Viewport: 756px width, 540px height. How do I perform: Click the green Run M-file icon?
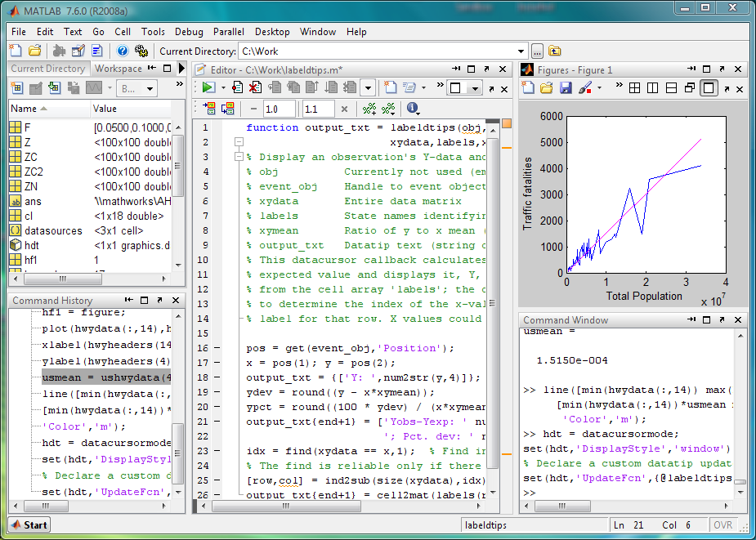208,87
